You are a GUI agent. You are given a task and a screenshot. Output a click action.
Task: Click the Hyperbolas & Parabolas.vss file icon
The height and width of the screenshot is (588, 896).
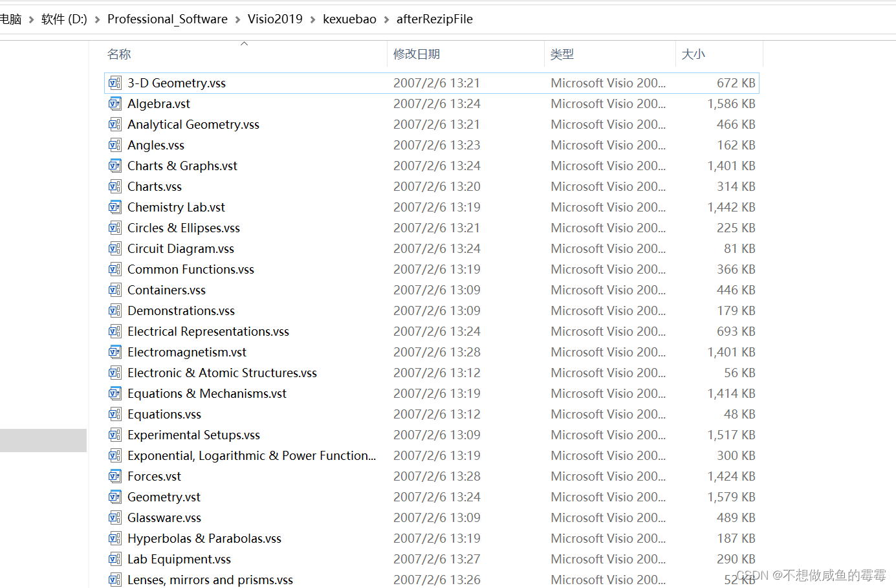tap(115, 538)
